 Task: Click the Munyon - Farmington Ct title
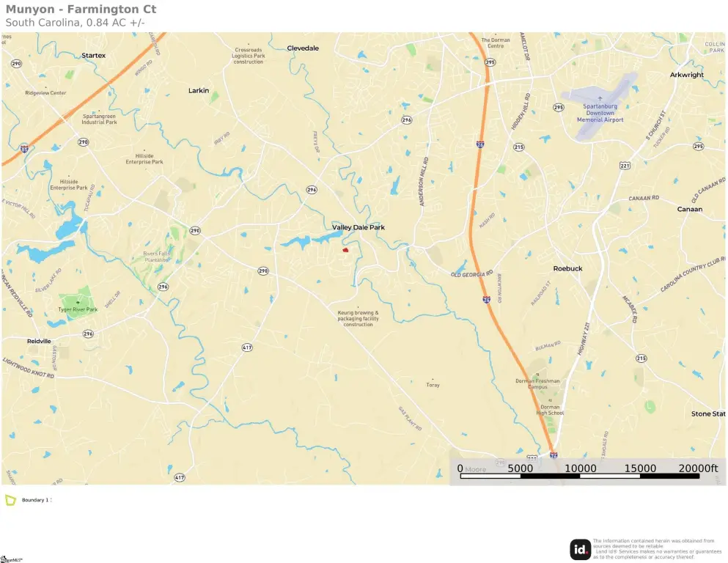81,10
